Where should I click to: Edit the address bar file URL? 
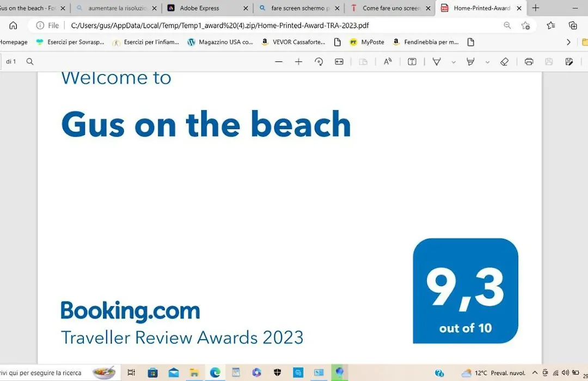coord(220,26)
